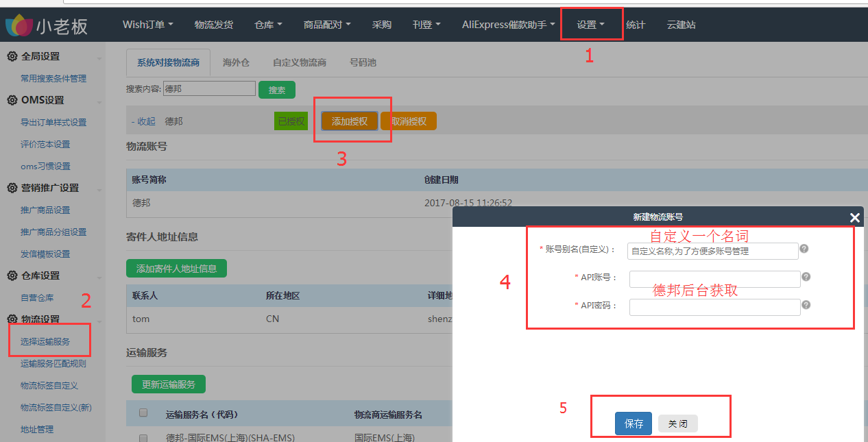Click gear icon beside 营销推广设置
Image resolution: width=868 pixels, height=442 pixels.
(x=12, y=188)
